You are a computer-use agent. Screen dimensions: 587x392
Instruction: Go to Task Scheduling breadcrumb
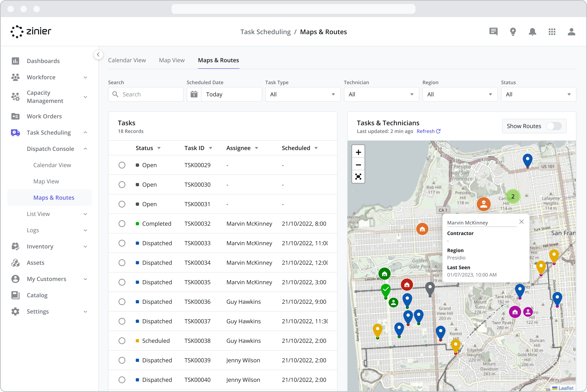pyautogui.click(x=265, y=32)
